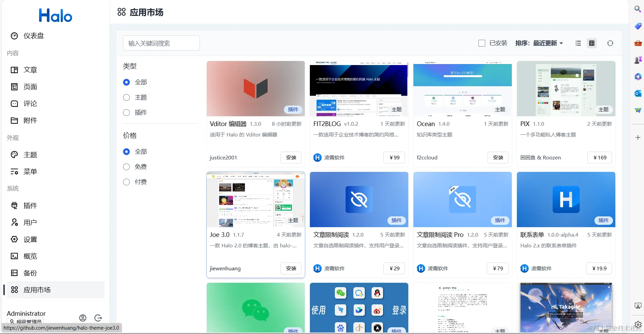This screenshot has height=334, width=644.
Task: Open Vditor 编辑器 card thumbnail
Action: (256, 89)
